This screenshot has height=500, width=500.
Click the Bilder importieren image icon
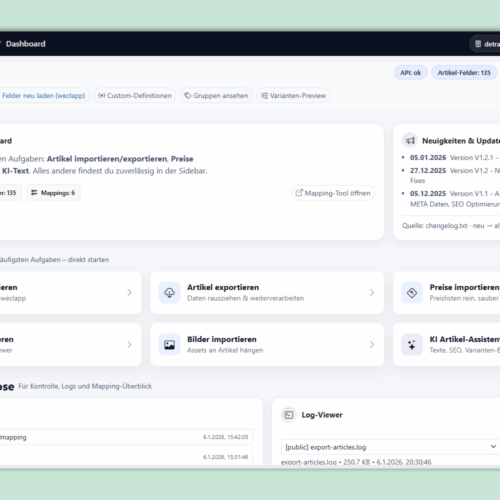[169, 345]
